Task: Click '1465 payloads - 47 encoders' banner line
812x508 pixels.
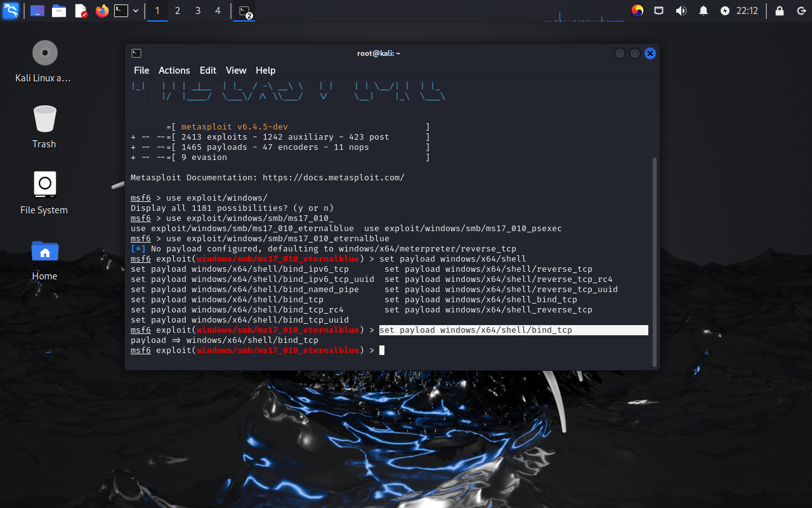Action: point(280,147)
